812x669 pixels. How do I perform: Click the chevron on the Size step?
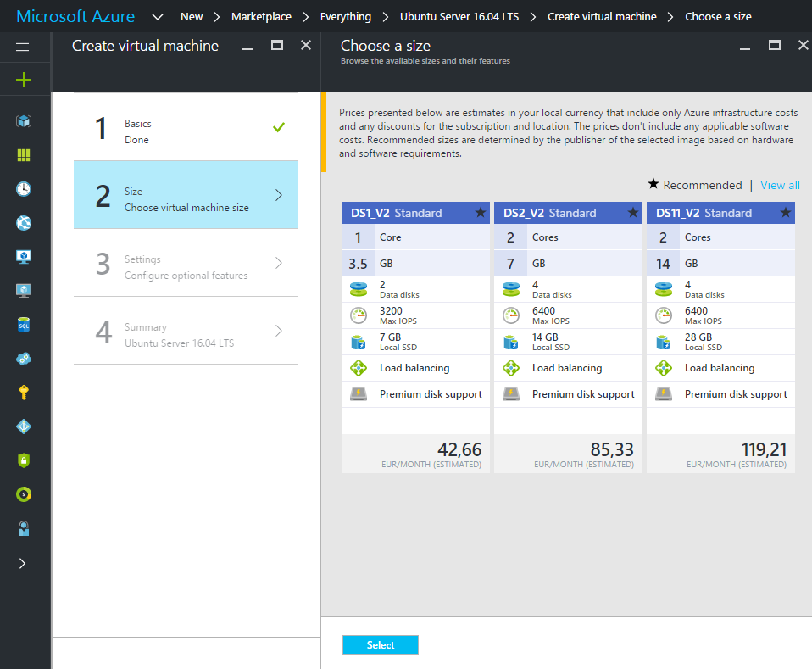pyautogui.click(x=279, y=195)
